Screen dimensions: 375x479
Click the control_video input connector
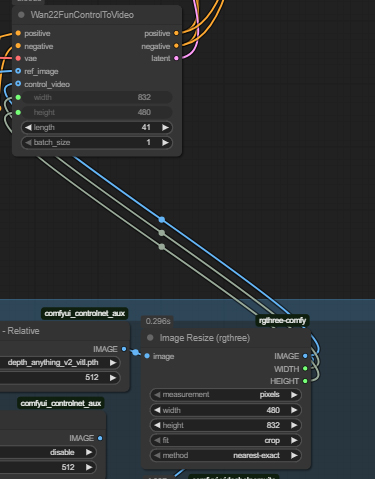pos(18,84)
